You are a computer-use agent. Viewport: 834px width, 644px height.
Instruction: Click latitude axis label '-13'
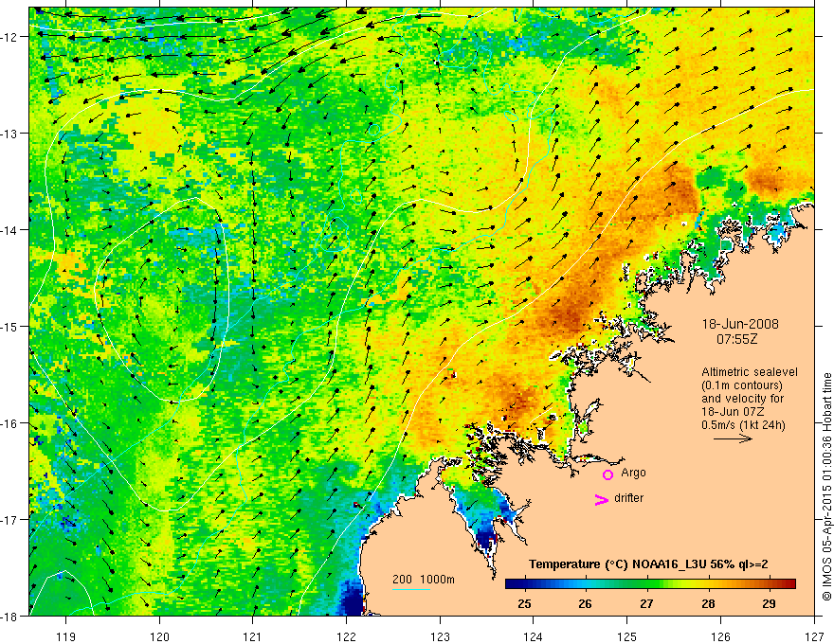(x=9, y=134)
